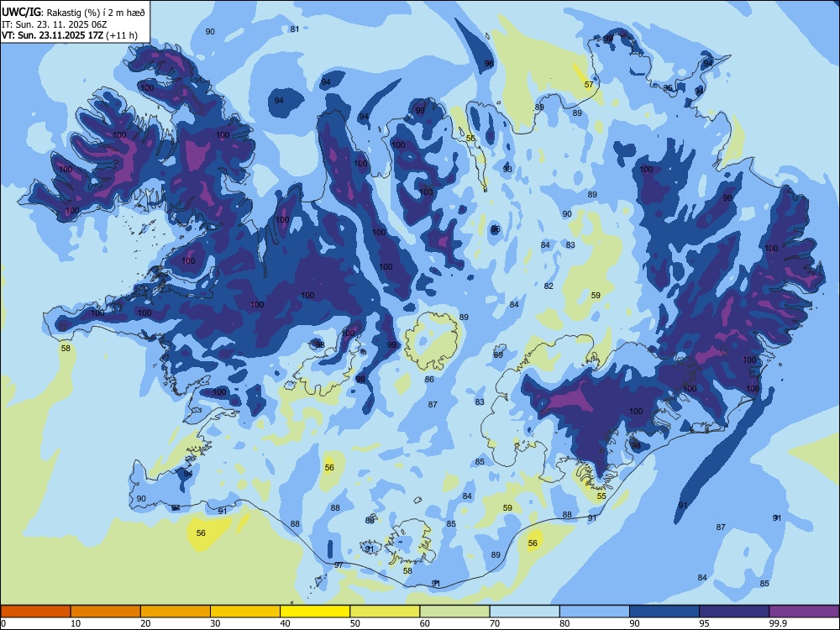Select the 'VT: Sun. 23.11.2025 17Z (+11 h)' line
840x630 pixels.
click(x=70, y=35)
